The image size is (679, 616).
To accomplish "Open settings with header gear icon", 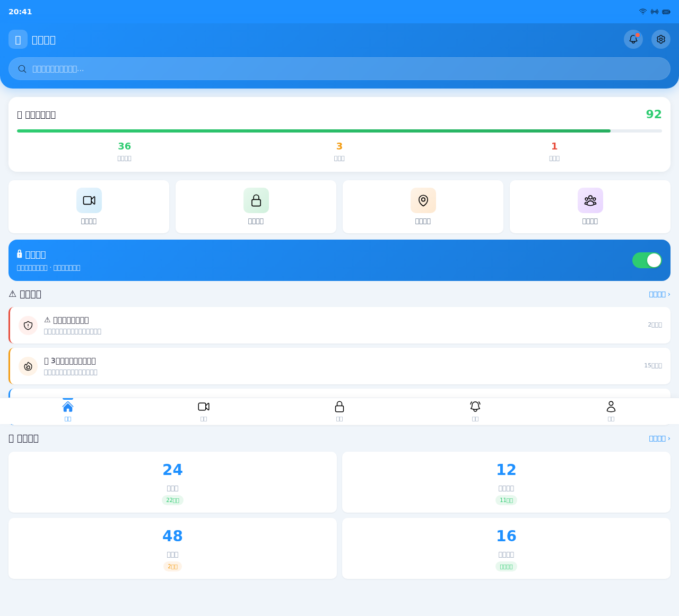I will (x=661, y=39).
